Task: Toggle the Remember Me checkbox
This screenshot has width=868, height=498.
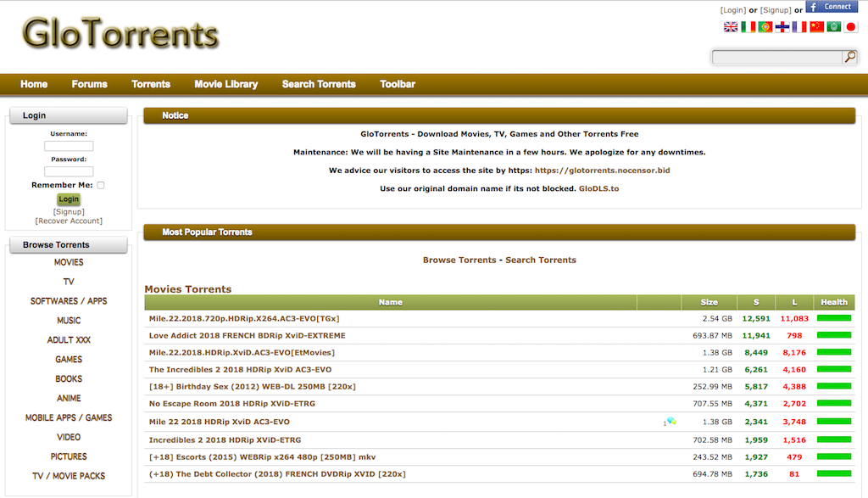Action: coord(101,185)
